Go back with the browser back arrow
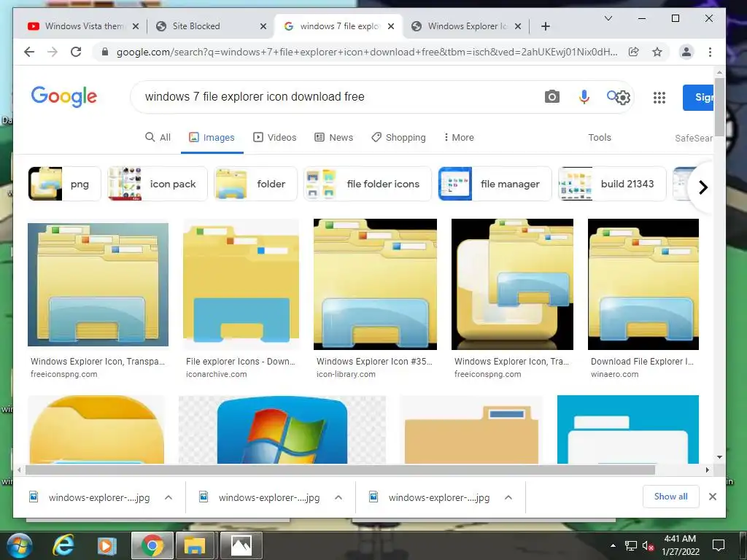The width and height of the screenshot is (747, 560). (29, 52)
